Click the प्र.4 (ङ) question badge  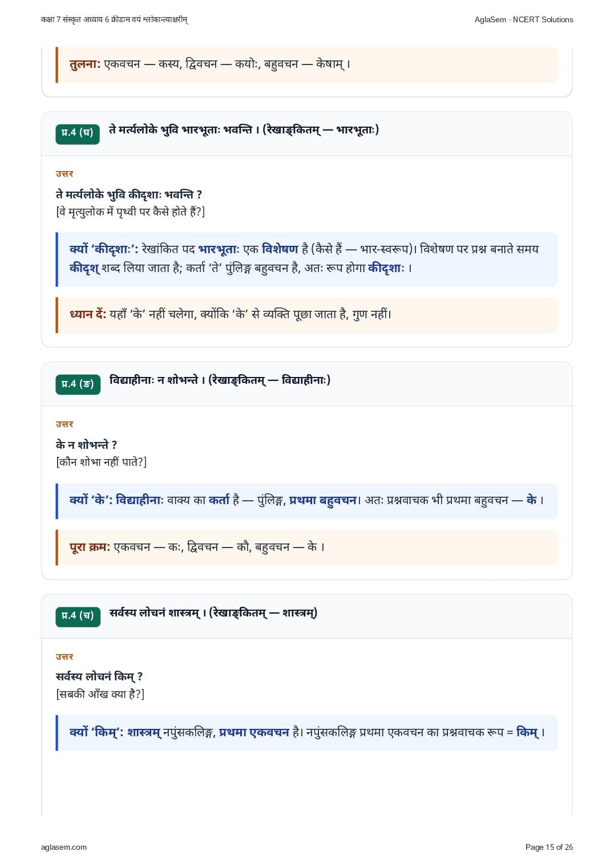(78, 384)
